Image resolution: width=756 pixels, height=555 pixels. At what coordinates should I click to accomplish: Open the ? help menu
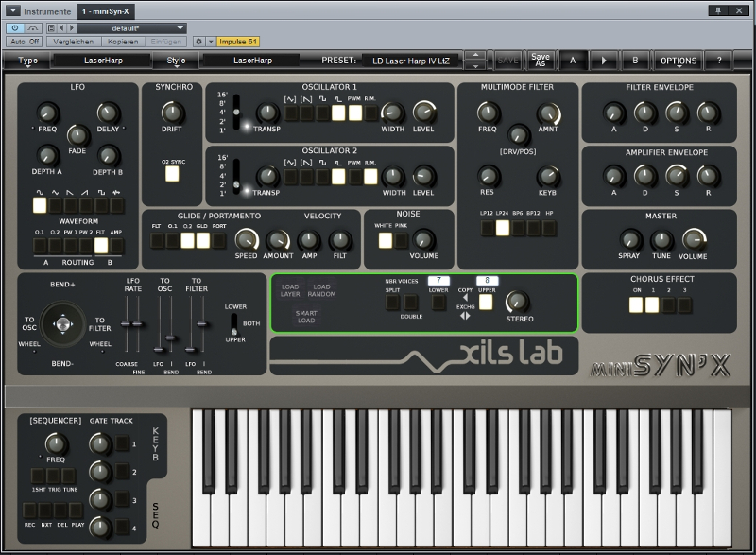click(719, 61)
